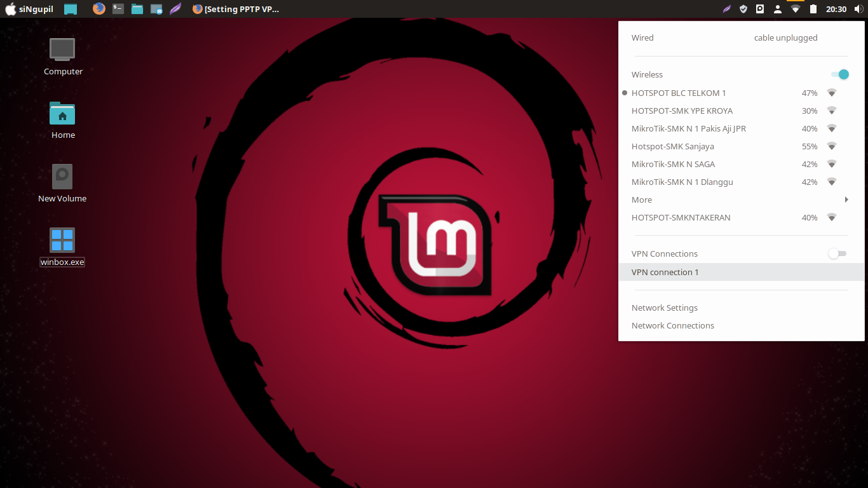868x488 pixels.
Task: Click the show desktop icon in panel
Action: pos(71,9)
